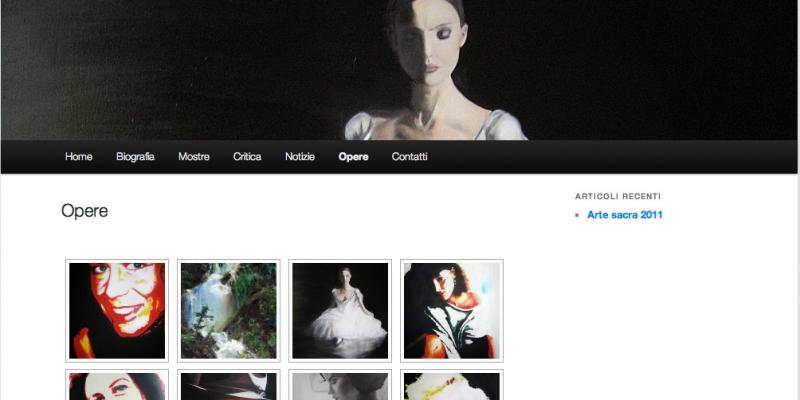800x400 pixels.
Task: Open the Home menu item
Action: click(79, 157)
